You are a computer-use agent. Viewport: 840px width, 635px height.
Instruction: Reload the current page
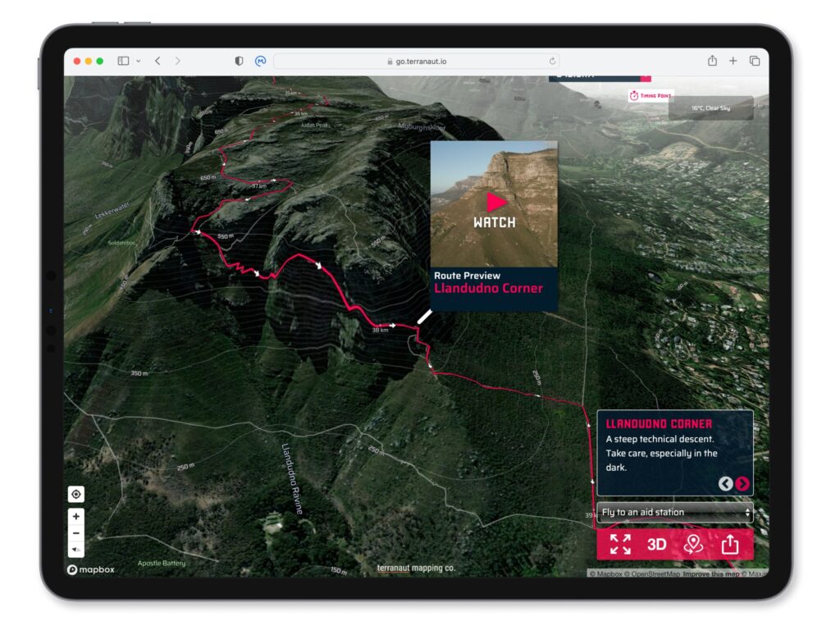552,61
